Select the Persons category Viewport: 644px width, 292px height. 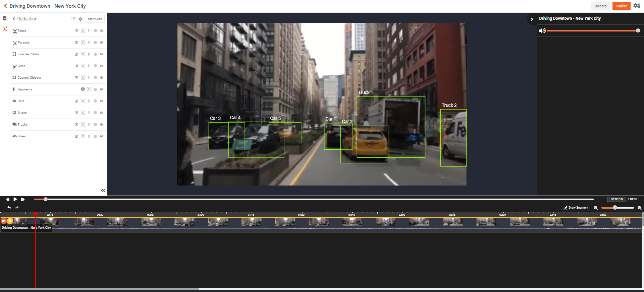point(23,43)
